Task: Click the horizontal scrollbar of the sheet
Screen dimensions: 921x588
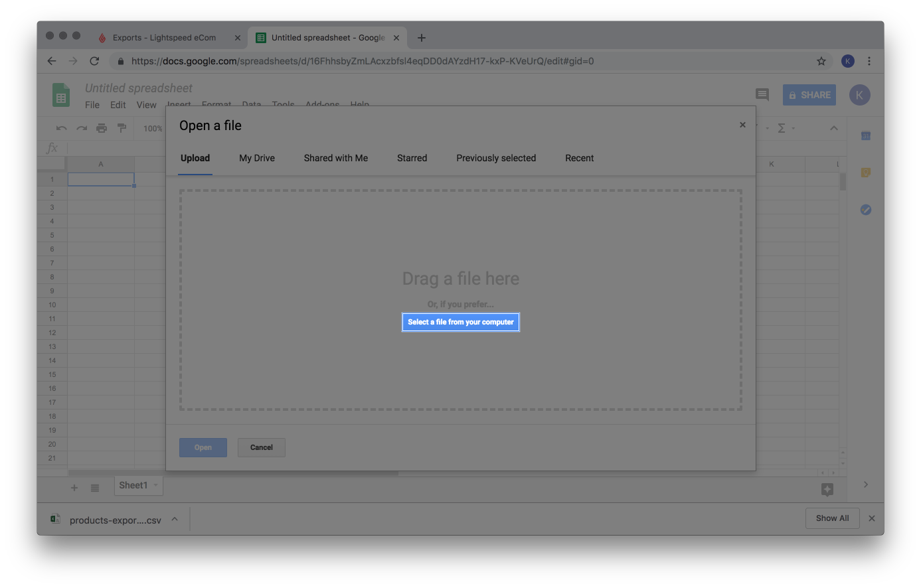Action: 233,473
